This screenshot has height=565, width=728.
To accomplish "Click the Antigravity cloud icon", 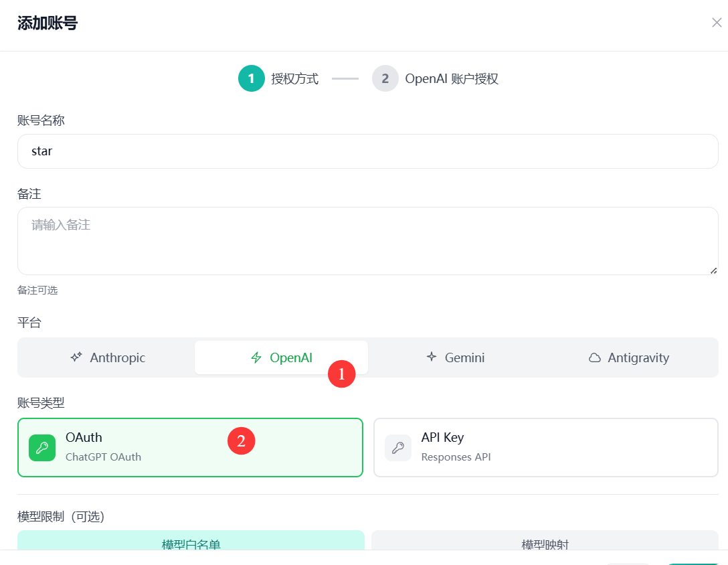I will tap(595, 357).
